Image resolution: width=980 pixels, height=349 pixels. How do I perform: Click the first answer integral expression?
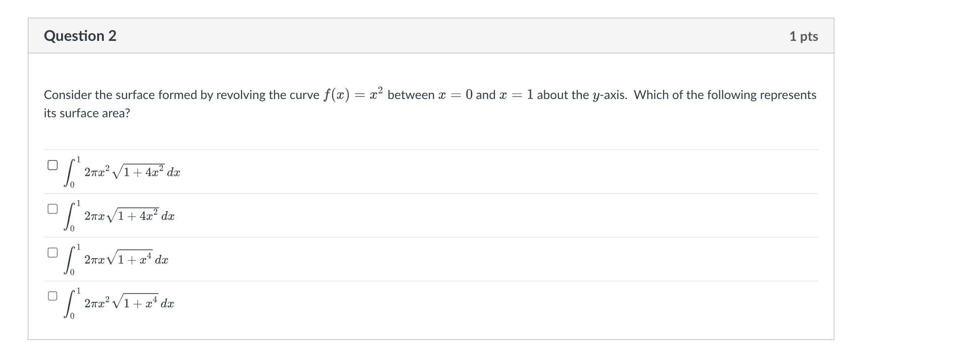[123, 171]
